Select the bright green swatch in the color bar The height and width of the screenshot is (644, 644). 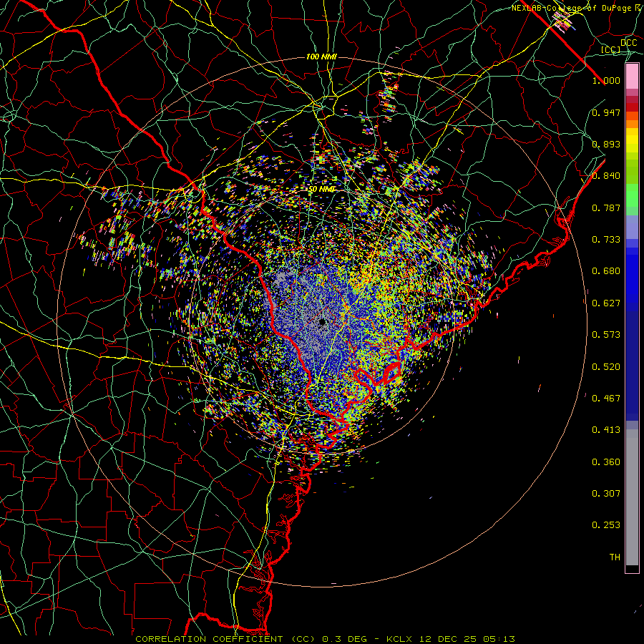tap(632, 195)
